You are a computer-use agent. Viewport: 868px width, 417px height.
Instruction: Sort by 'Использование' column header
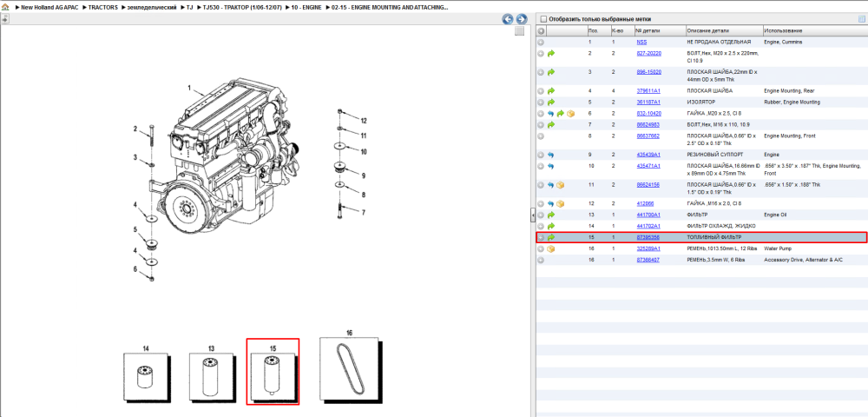pyautogui.click(x=814, y=31)
